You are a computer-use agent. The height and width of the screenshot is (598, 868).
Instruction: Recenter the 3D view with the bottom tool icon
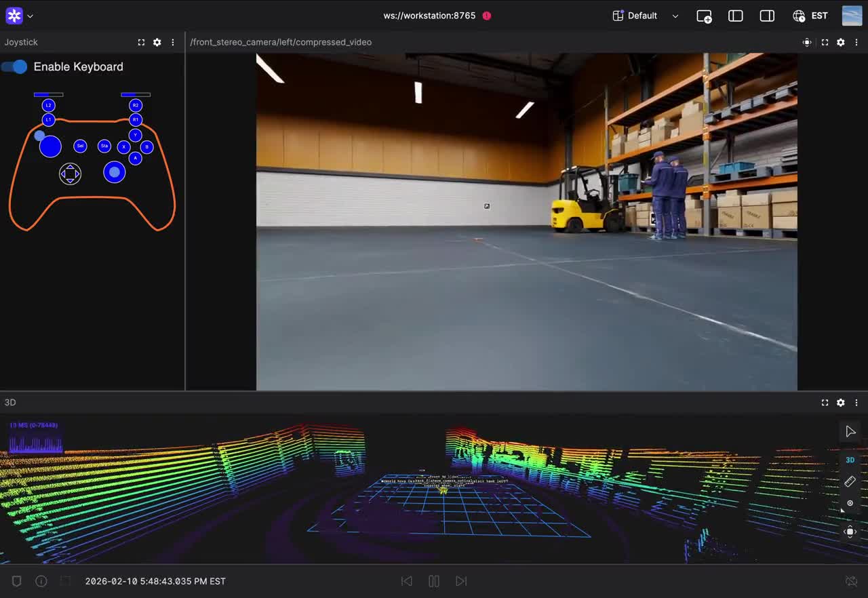coord(850,532)
